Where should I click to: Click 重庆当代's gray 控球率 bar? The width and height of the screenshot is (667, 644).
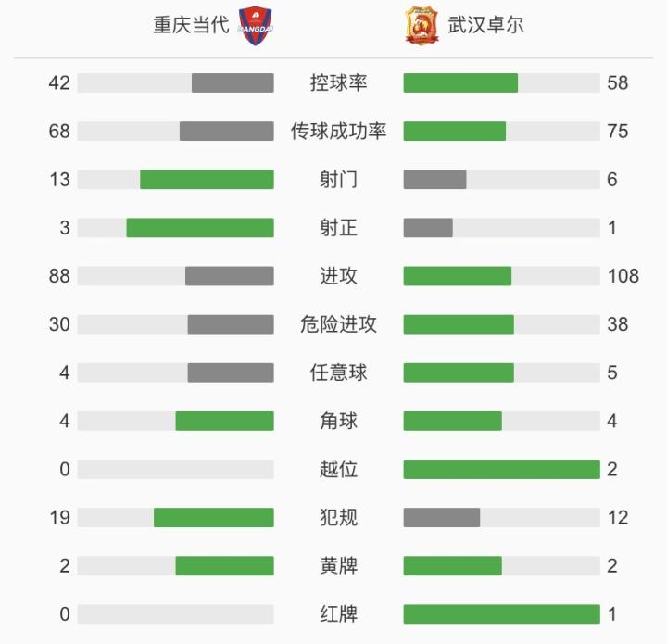tap(233, 83)
